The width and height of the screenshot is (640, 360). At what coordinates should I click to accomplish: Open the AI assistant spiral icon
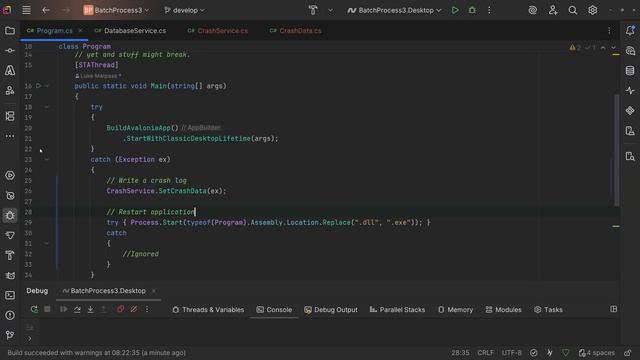[533, 11]
